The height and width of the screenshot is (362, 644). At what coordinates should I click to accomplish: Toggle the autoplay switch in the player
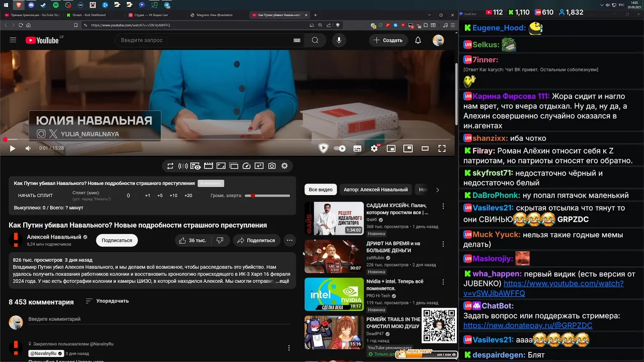point(340,148)
